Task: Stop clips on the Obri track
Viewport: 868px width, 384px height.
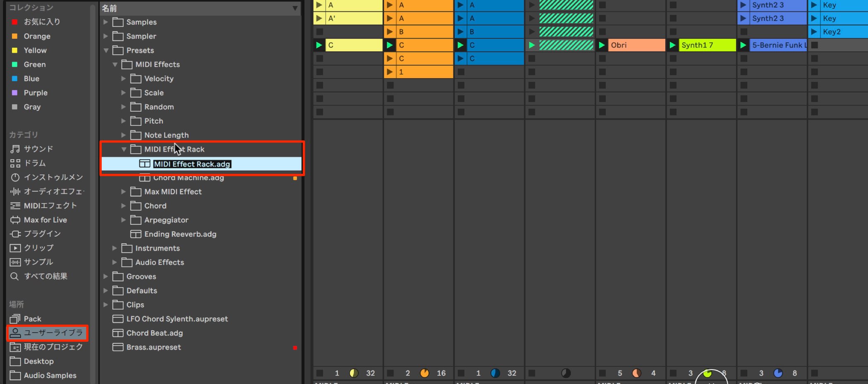Action: click(x=602, y=373)
